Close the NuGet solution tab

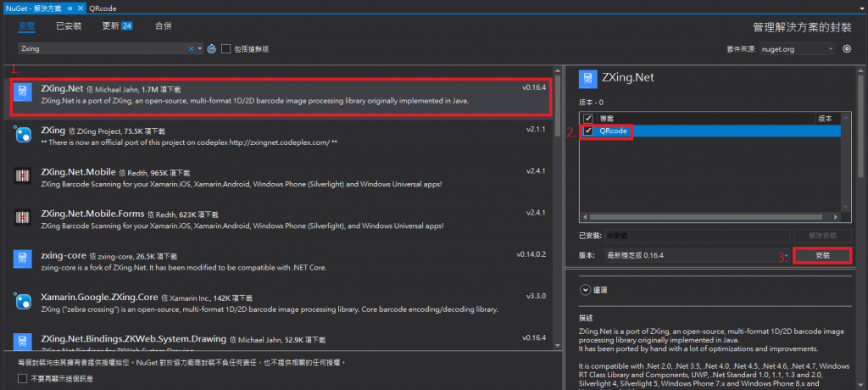coord(81,8)
